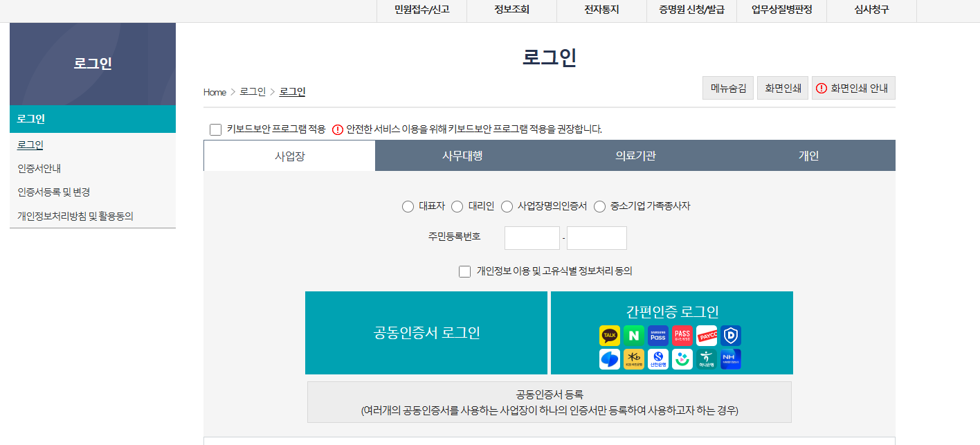Choose Naver login for simple authentication
This screenshot has width=980, height=445.
click(634, 336)
